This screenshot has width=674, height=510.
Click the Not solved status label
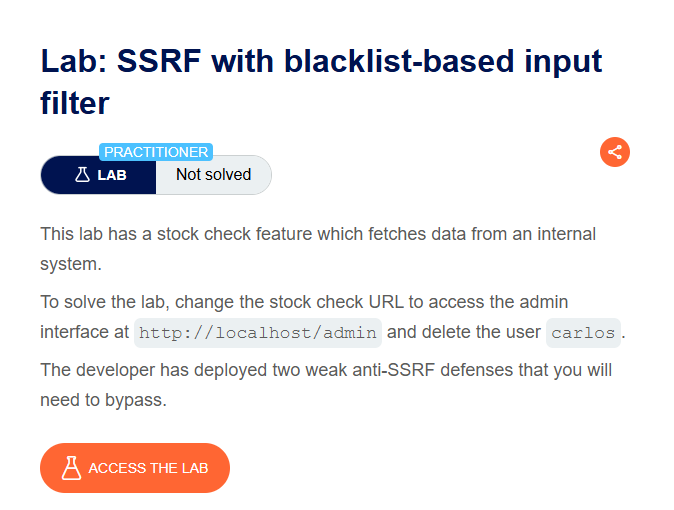pos(214,175)
